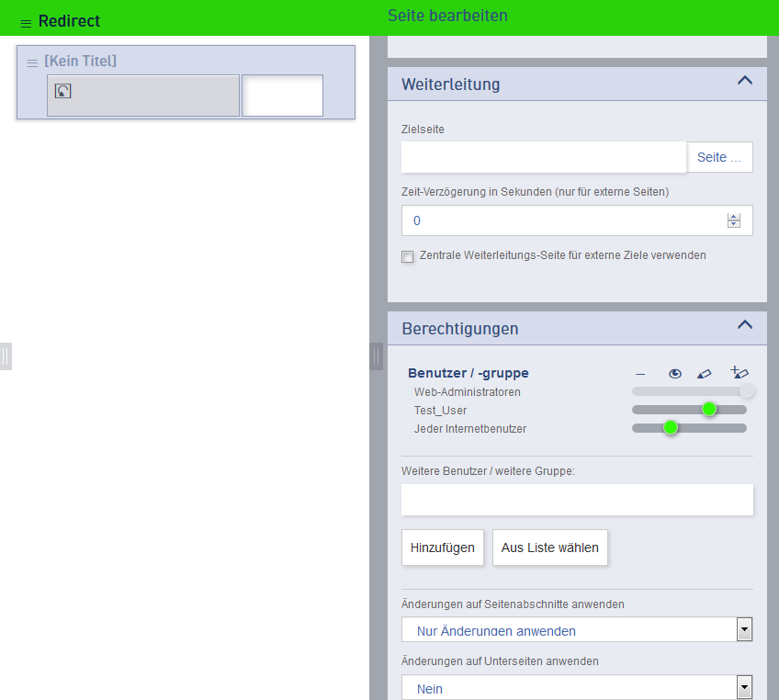
Task: Click the middle divider resize handle
Action: tap(376, 356)
